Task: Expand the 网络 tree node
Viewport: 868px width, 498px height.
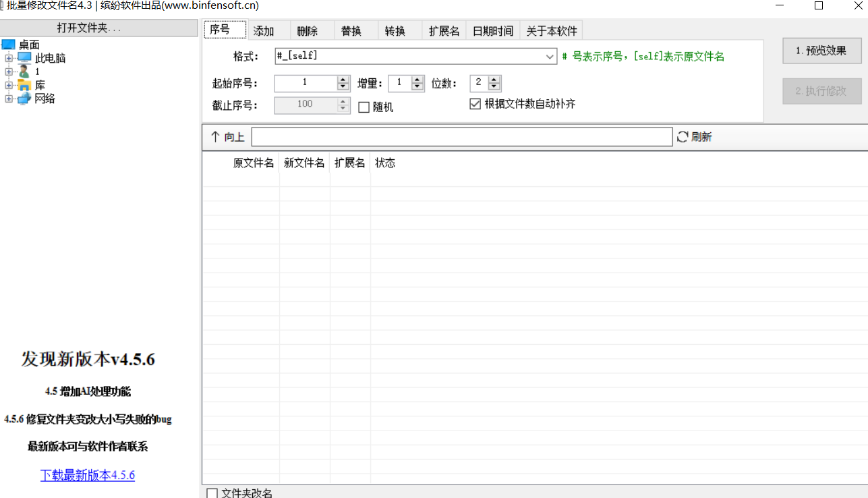Action: (x=9, y=98)
